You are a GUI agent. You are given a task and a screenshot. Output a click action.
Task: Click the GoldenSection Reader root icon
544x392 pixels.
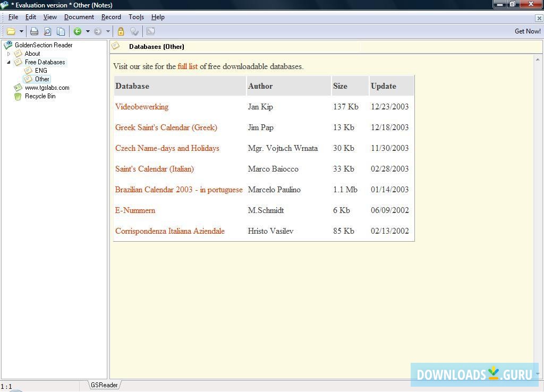pyautogui.click(x=8, y=45)
